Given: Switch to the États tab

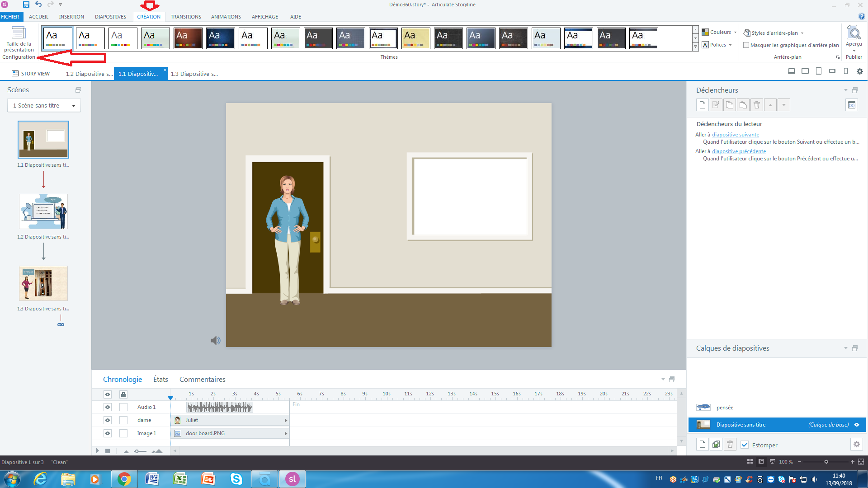Looking at the screenshot, I should 160,380.
